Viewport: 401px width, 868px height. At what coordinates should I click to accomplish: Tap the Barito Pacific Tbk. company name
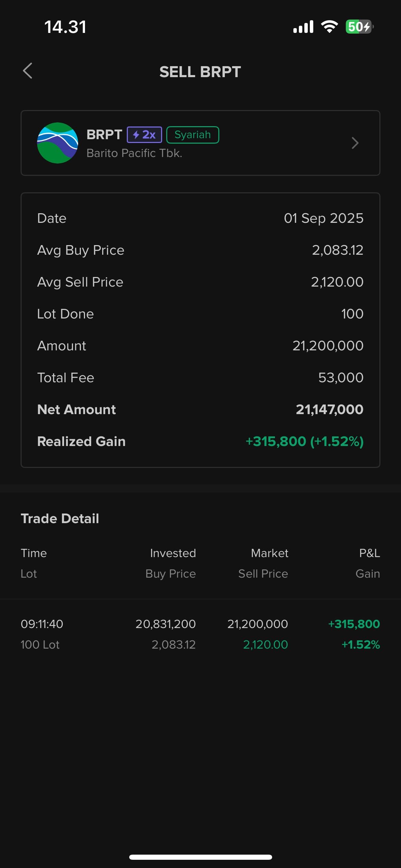tap(134, 153)
